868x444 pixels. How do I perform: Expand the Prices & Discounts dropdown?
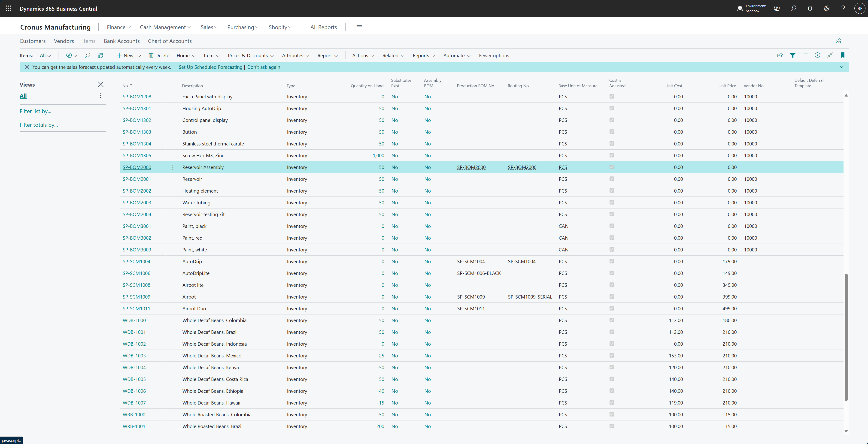coord(251,56)
